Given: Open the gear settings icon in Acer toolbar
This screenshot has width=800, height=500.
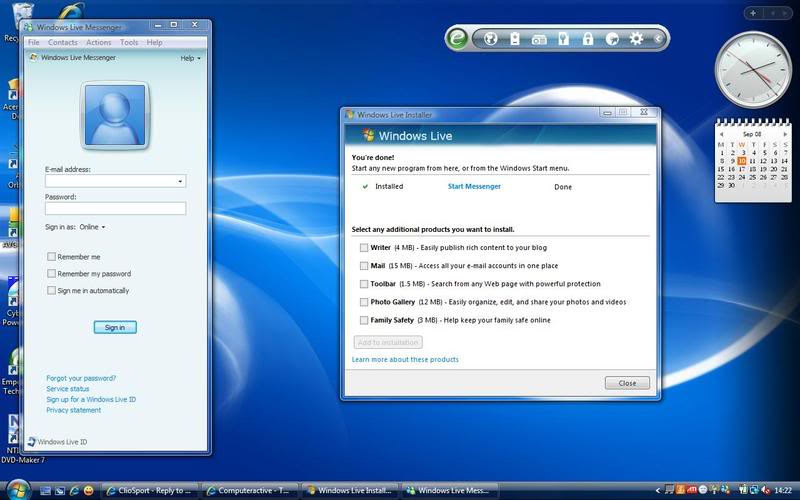Looking at the screenshot, I should click(636, 40).
